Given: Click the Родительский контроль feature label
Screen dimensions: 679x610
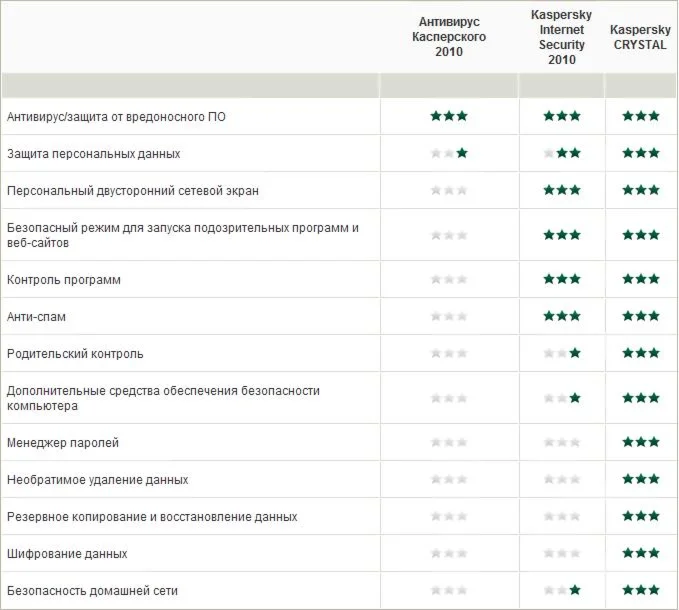Looking at the screenshot, I should pyautogui.click(x=75, y=354).
